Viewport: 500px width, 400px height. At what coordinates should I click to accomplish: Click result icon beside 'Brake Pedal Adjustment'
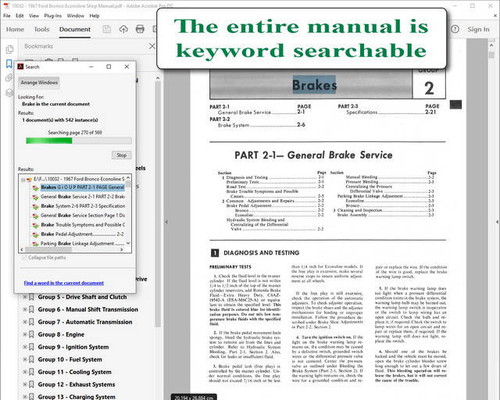35,234
